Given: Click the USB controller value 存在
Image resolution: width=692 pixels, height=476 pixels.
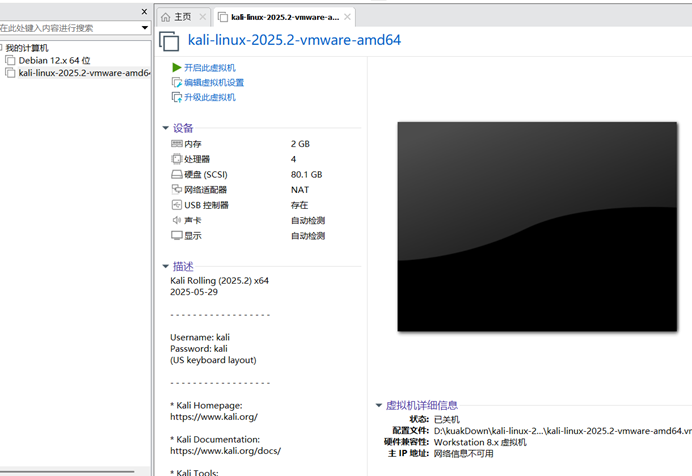Looking at the screenshot, I should (299, 205).
